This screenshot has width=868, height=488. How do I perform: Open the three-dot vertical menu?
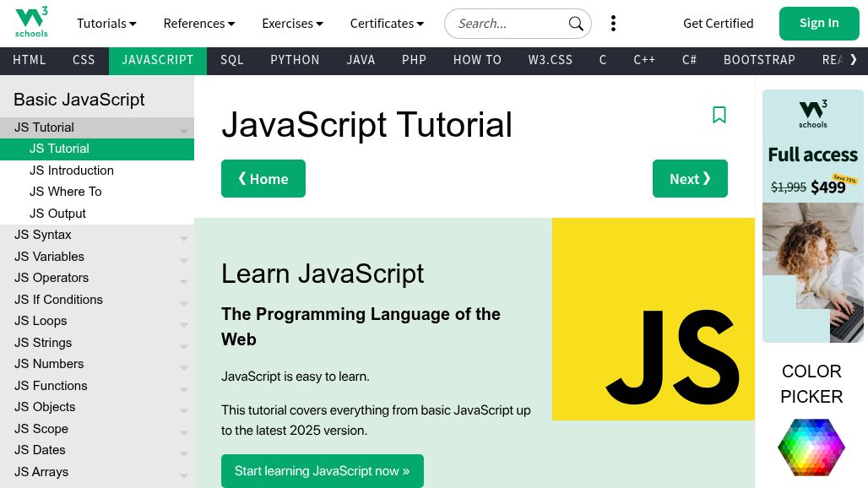click(613, 24)
